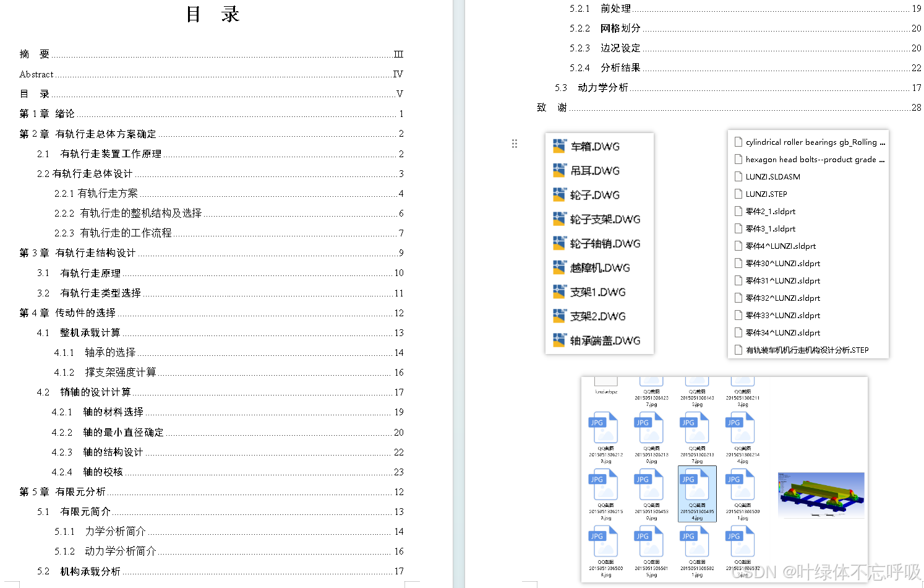Select 5.2.1 前处理 entry
This screenshot has height=588, width=924.
tap(745, 8)
